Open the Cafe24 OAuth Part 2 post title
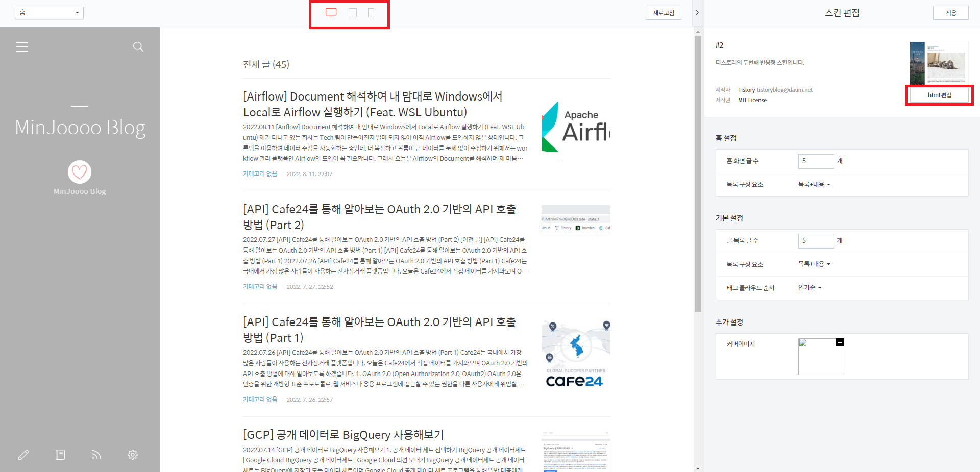980x472 pixels. 380,217
